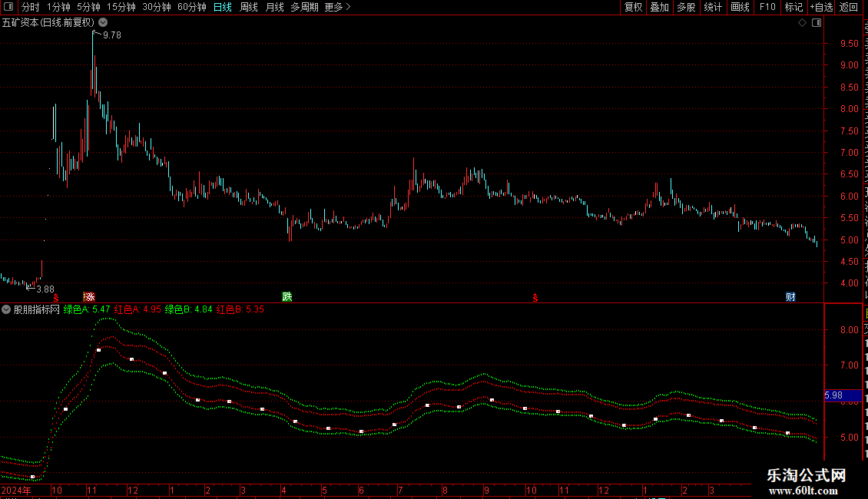Image resolution: width=868 pixels, height=499 pixels.
Task: Select the 60分钟 period tab
Action: [191, 7]
